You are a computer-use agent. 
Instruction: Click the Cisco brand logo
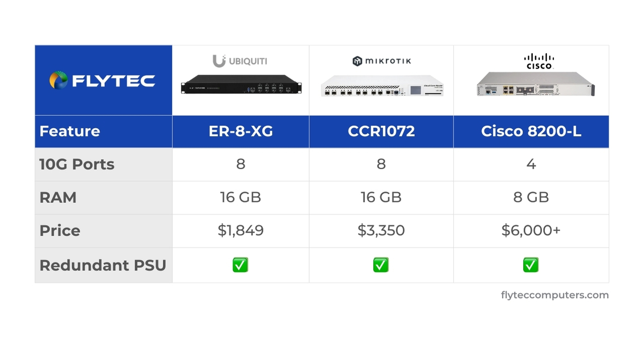point(538,61)
